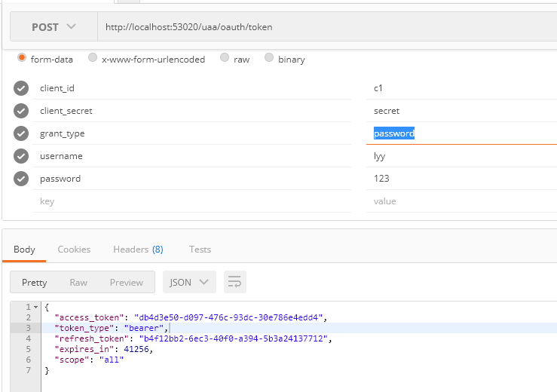Go to the Tests tab
557x392 pixels.
coord(200,249)
